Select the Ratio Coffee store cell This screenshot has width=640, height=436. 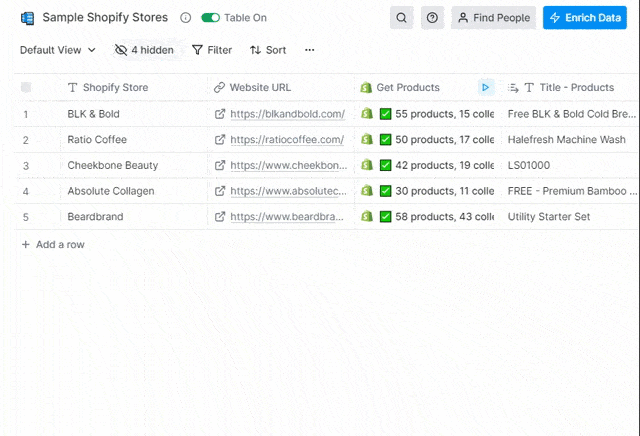[x=134, y=140]
